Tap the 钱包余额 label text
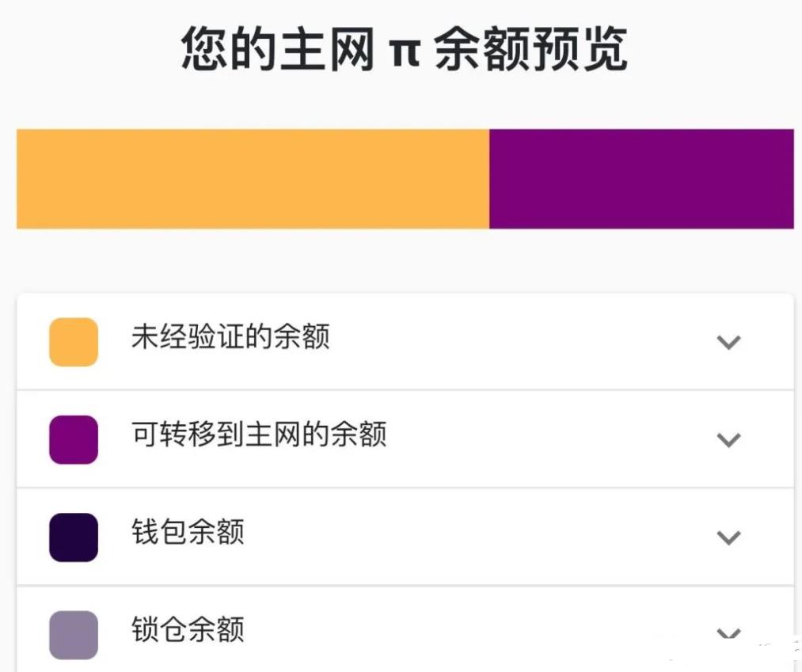The height and width of the screenshot is (672, 802). tap(188, 532)
